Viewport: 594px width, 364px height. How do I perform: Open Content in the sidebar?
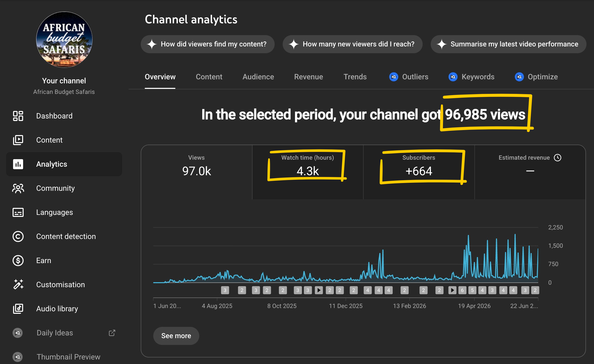64,140
